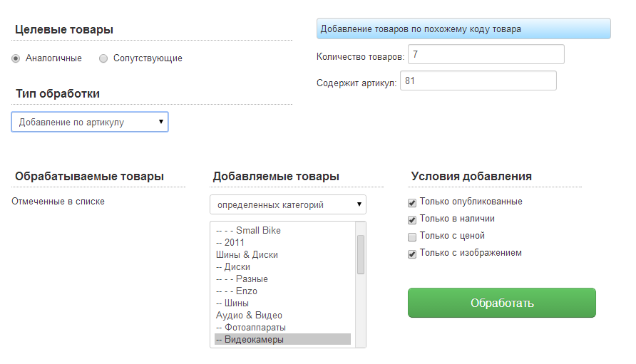This screenshot has width=636, height=364.
Task: Select the Enzo category item
Action: tap(246, 291)
